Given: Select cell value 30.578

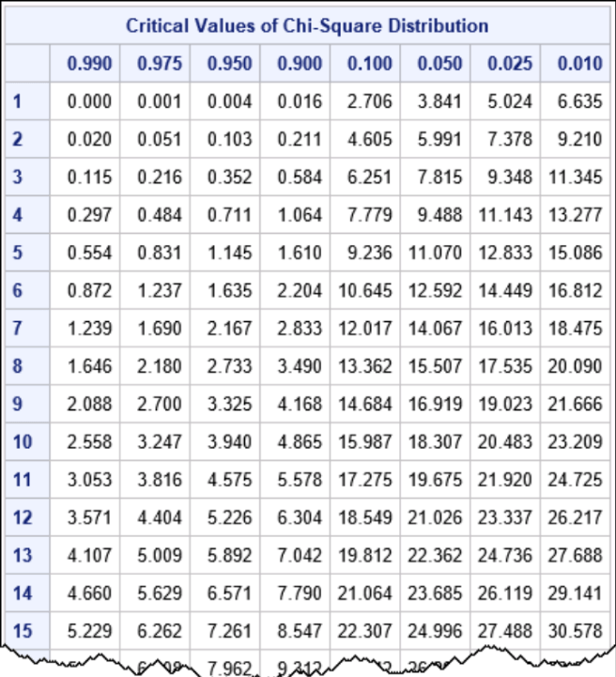Looking at the screenshot, I should pyautogui.click(x=575, y=631).
